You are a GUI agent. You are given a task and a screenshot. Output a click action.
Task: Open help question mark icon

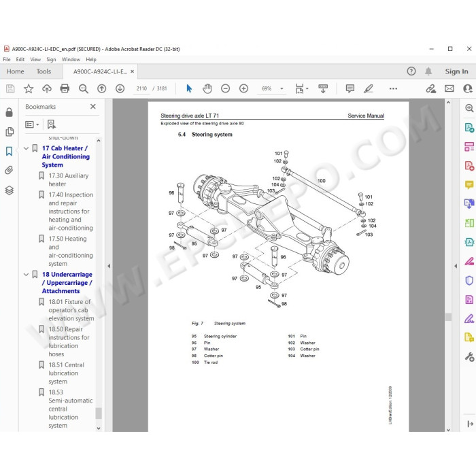point(411,71)
